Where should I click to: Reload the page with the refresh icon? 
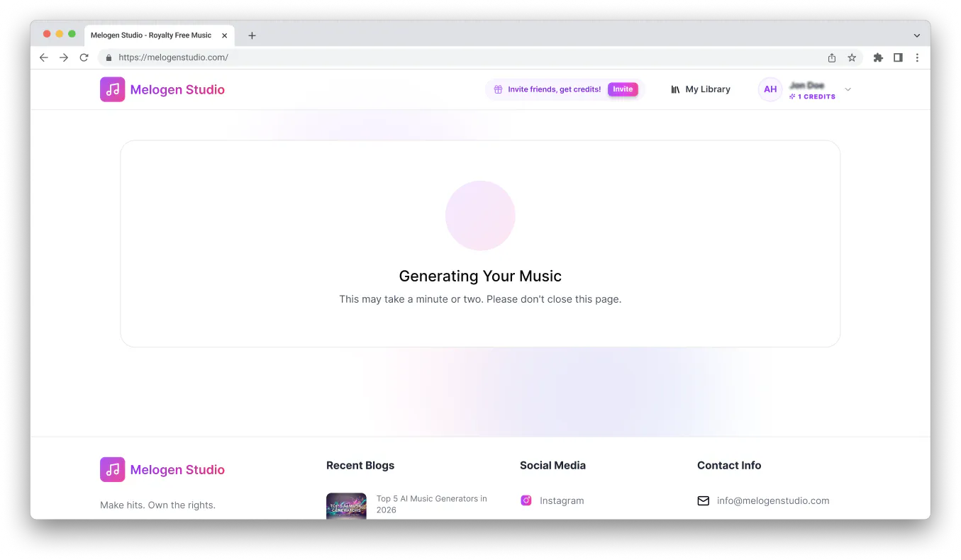[x=84, y=57]
